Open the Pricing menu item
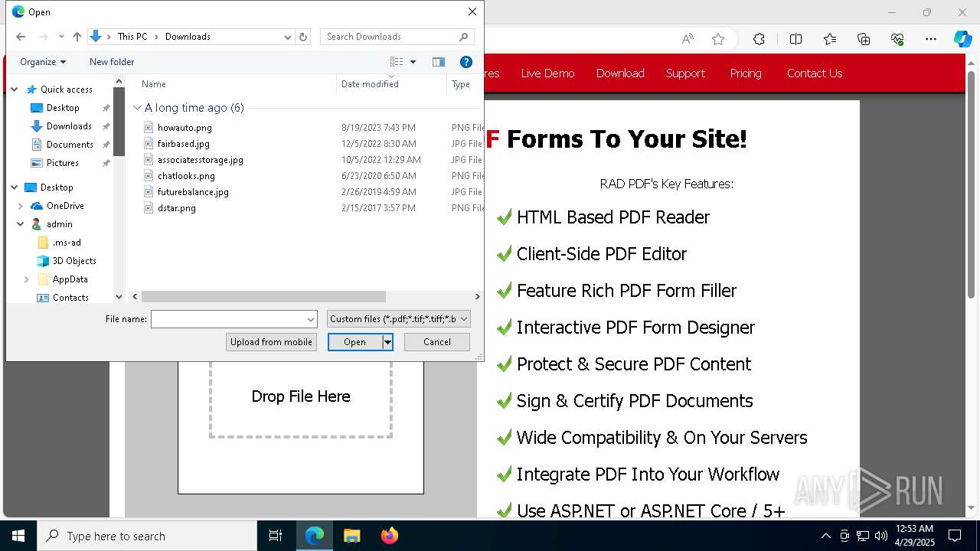This screenshot has height=551, width=980. pos(746,73)
